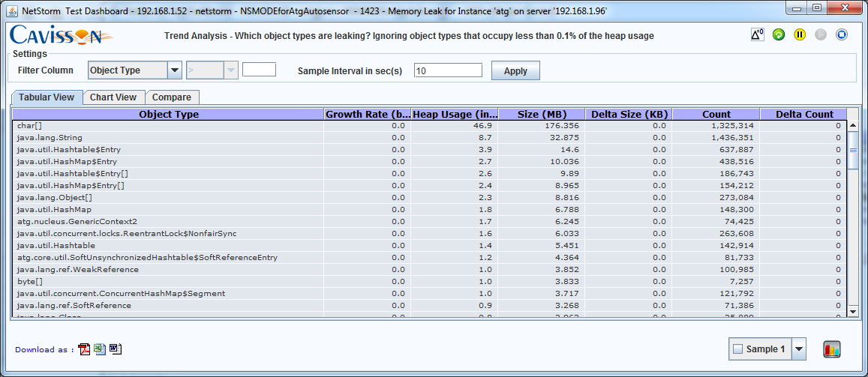Screen dimensions: 868x377
Task: Select the ReentrantLock$NonfairSync row
Action: (x=430, y=233)
